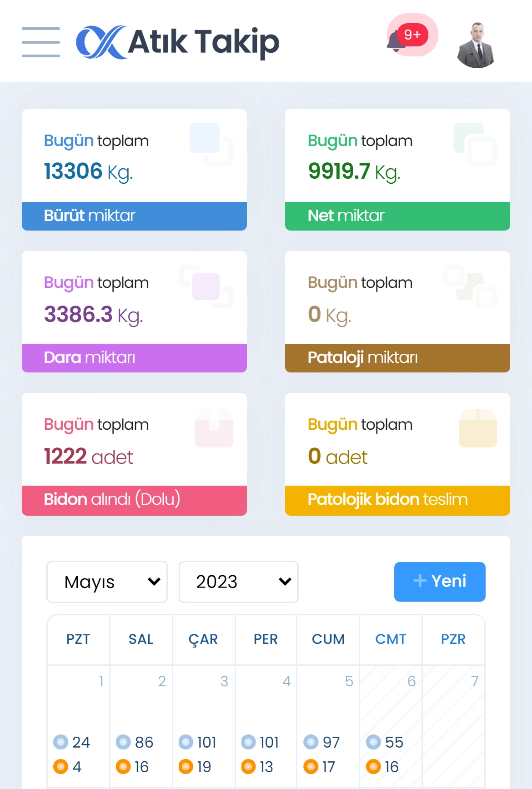Open the Patolojik bidon teslim footer
The image size is (532, 789).
coord(397,500)
